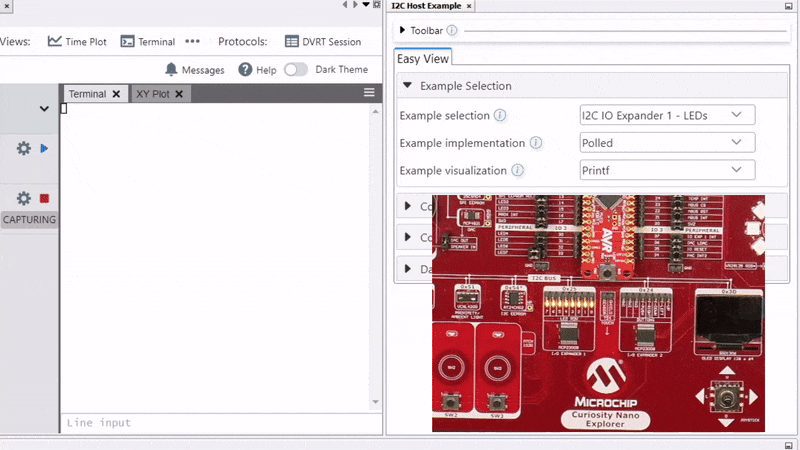Click the red stop capturing icon

point(44,198)
